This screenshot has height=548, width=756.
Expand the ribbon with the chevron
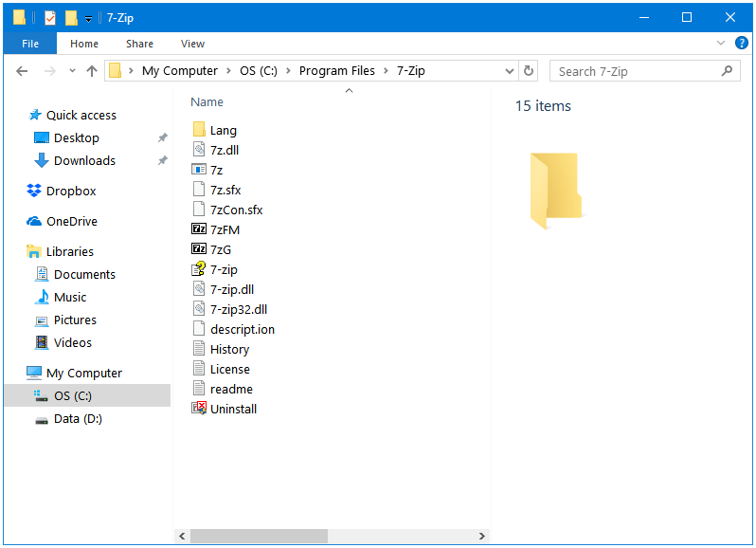[721, 43]
